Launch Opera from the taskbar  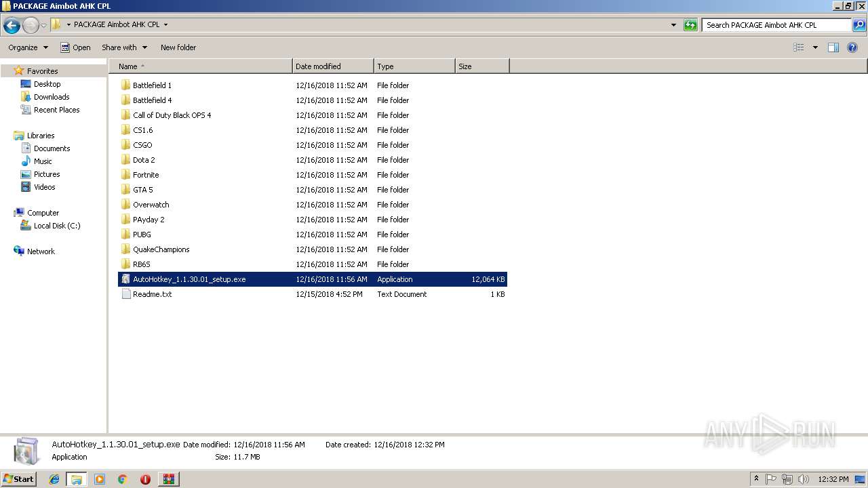[x=145, y=479]
